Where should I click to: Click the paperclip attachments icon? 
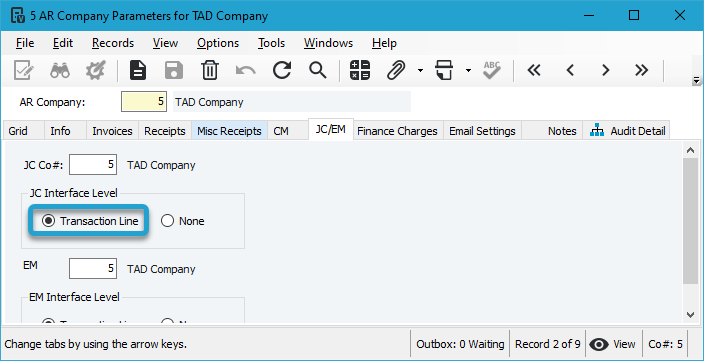click(x=396, y=70)
